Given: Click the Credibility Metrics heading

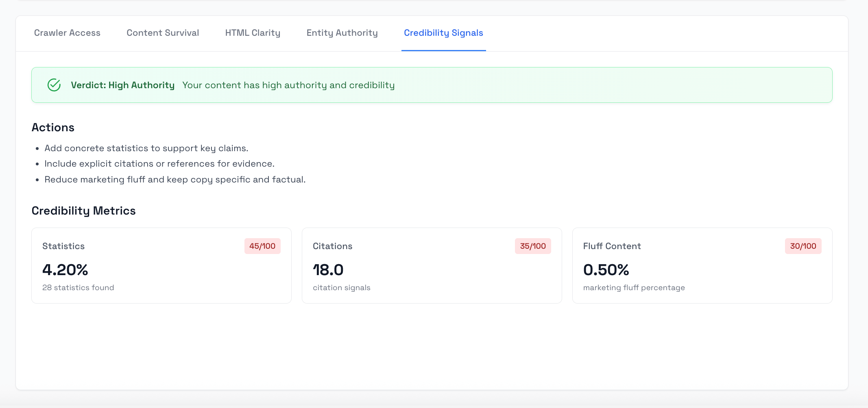Looking at the screenshot, I should 83,211.
